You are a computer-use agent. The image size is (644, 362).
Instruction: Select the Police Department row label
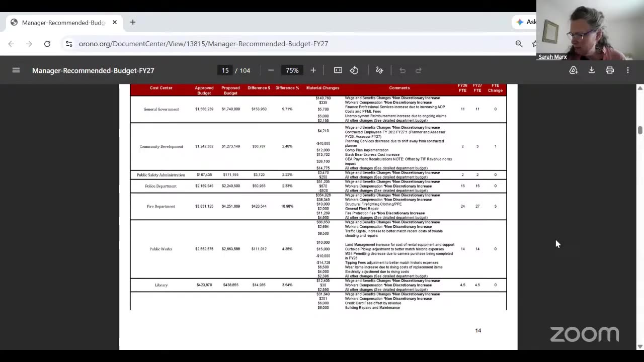tap(161, 186)
